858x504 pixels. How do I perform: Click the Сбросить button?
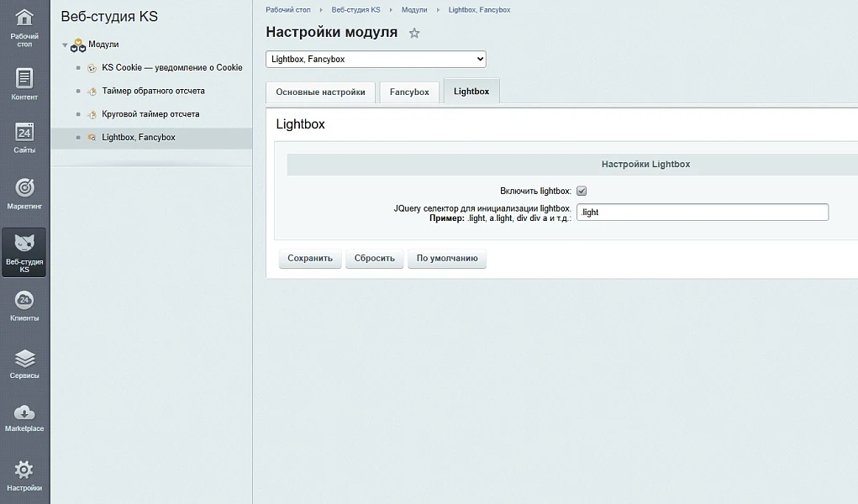pos(374,258)
